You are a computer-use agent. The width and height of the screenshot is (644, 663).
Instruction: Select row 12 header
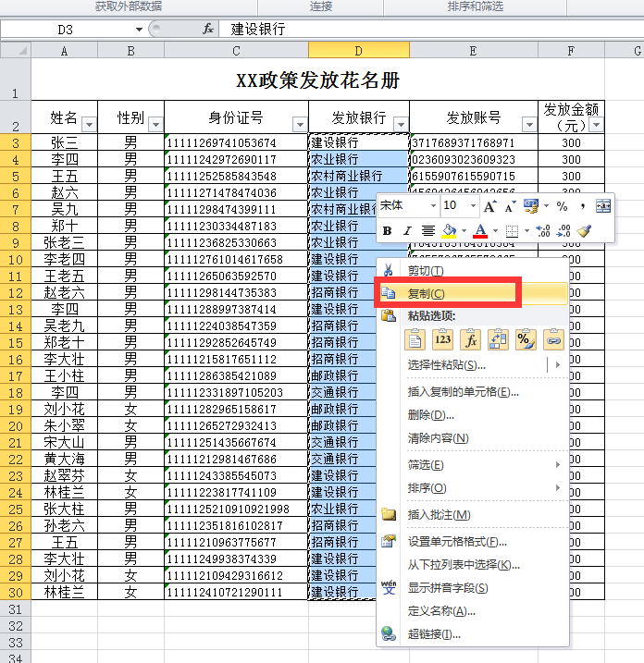click(x=15, y=293)
